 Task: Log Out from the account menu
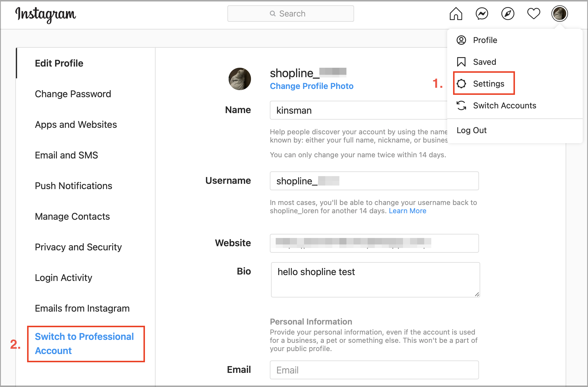pyautogui.click(x=471, y=130)
